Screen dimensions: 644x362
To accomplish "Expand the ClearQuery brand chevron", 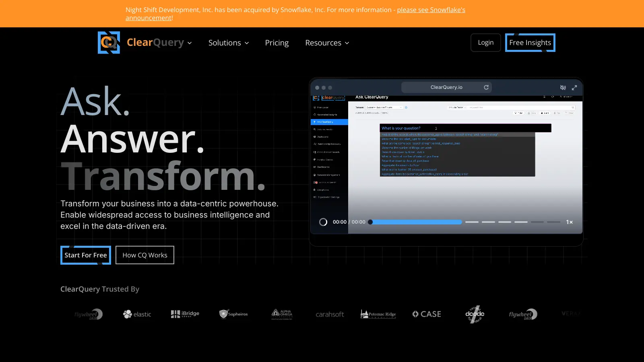I will click(x=190, y=43).
